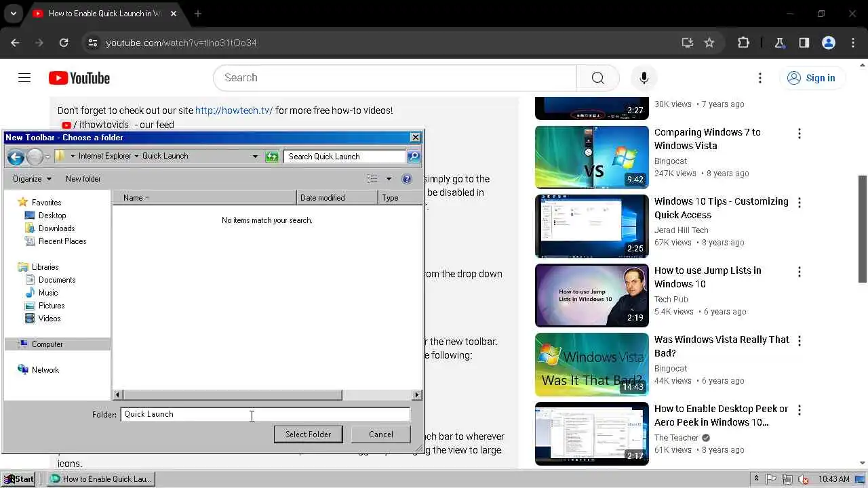The height and width of the screenshot is (488, 868).
Task: Click the file list's right scroll arrow
Action: point(417,395)
